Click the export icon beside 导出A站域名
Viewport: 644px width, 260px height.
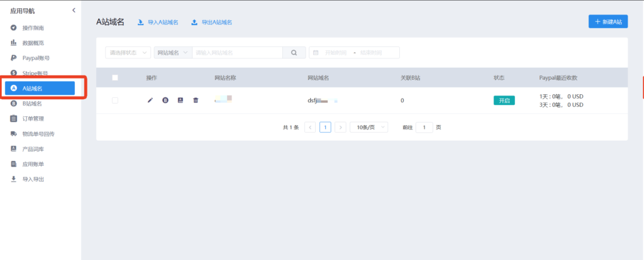(x=195, y=22)
